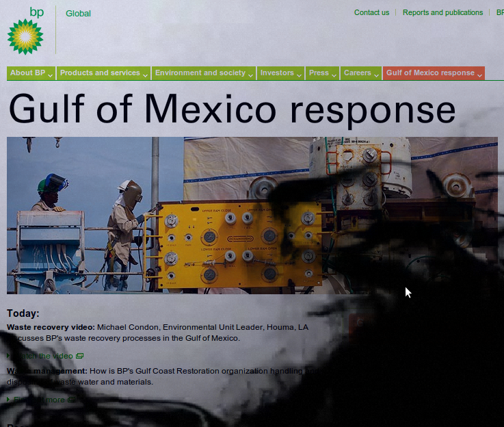Expand the Products and services chevron
504x427 pixels.
[x=145, y=75]
